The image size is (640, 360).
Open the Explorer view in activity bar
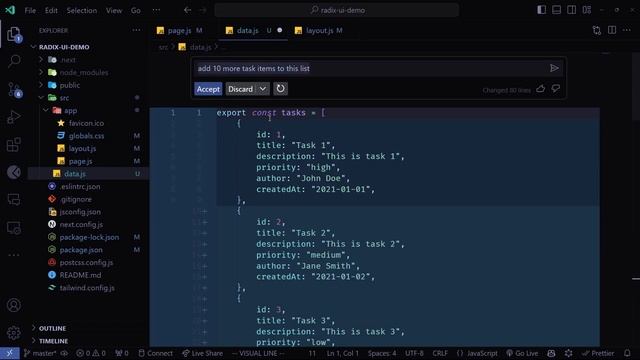(14, 35)
